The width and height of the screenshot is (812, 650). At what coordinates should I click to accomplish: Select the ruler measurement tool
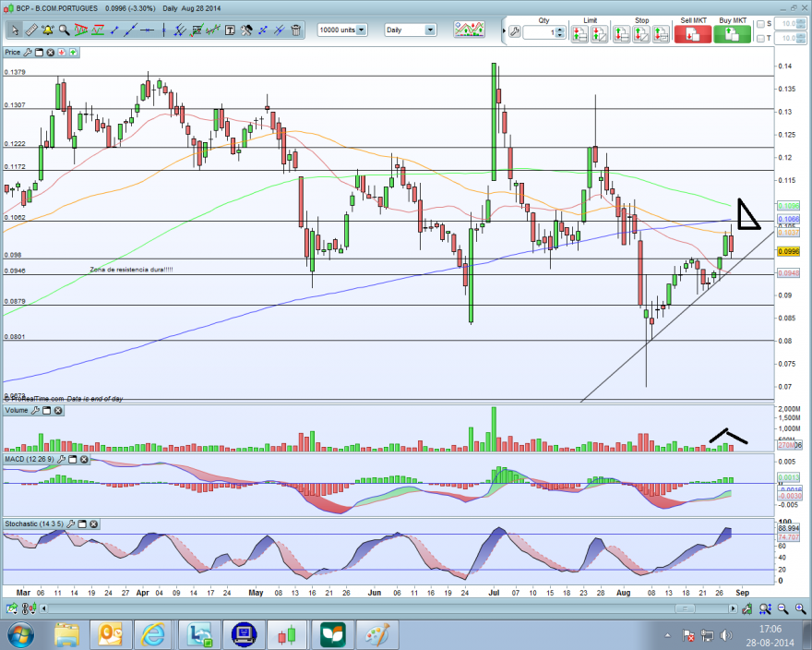point(31,30)
